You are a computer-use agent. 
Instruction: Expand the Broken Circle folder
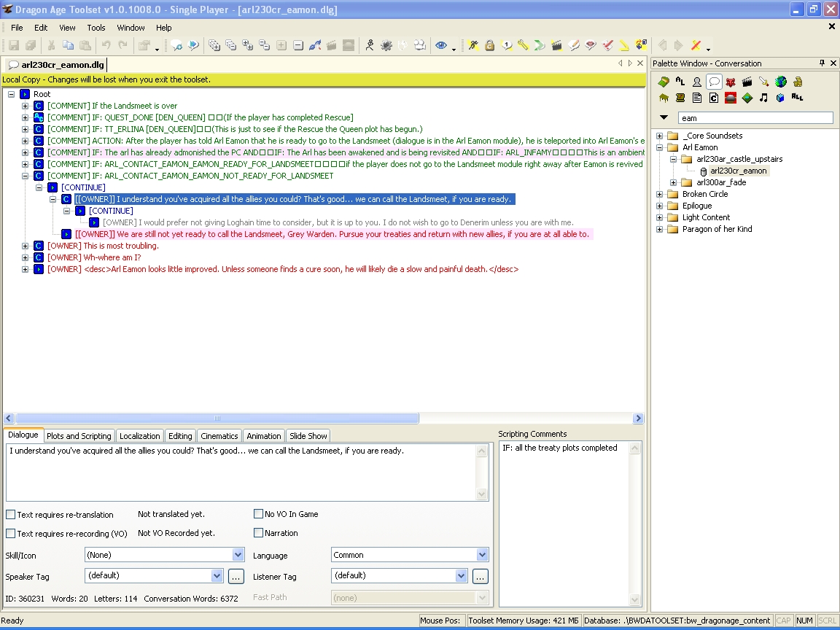[x=659, y=194]
